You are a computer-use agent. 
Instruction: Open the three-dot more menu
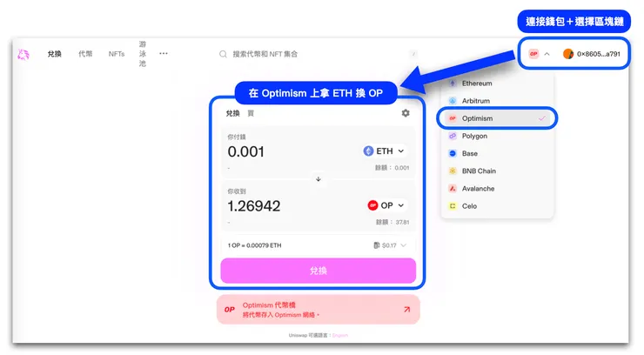[164, 53]
